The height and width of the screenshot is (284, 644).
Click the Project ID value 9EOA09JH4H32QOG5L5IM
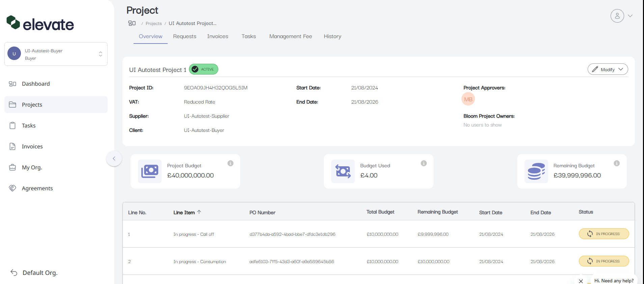pos(216,88)
